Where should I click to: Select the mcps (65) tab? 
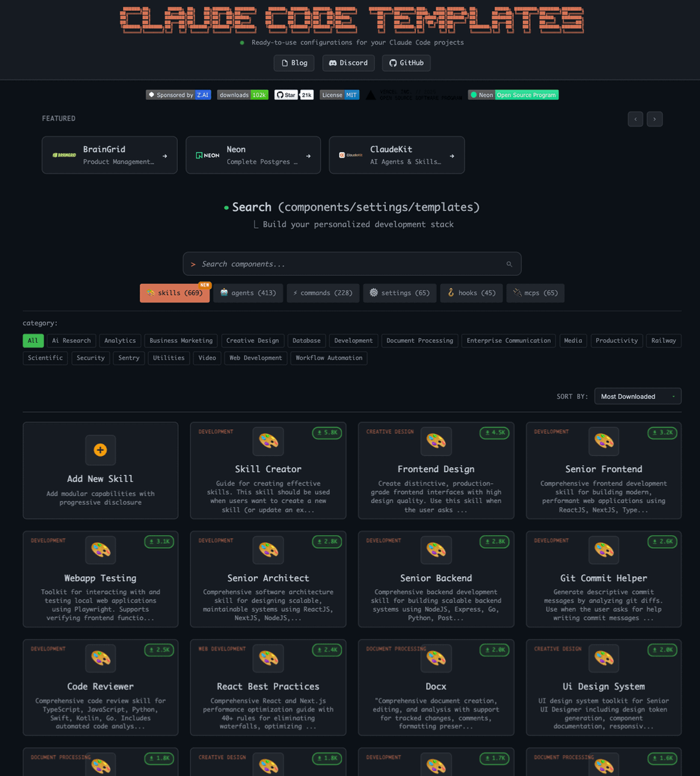click(536, 293)
